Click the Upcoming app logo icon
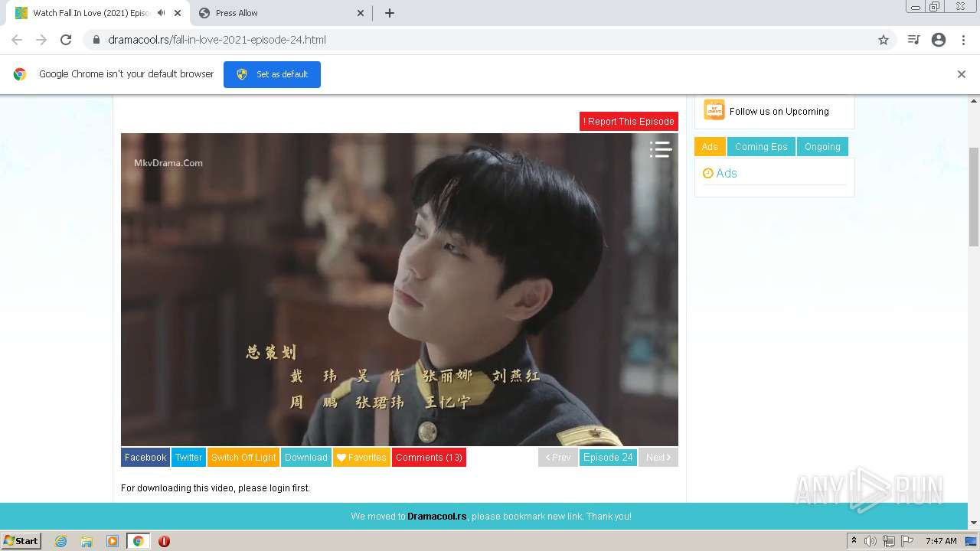Image resolution: width=980 pixels, height=551 pixels. pos(714,110)
